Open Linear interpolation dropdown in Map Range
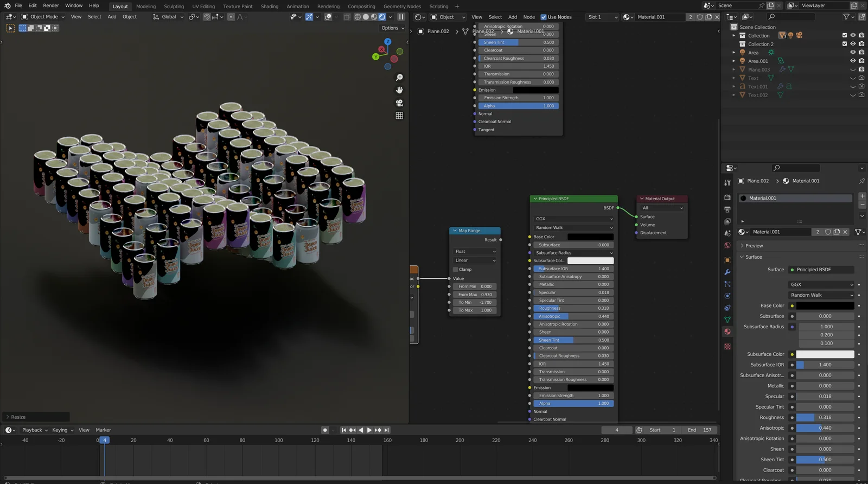The image size is (868, 484). tap(475, 260)
